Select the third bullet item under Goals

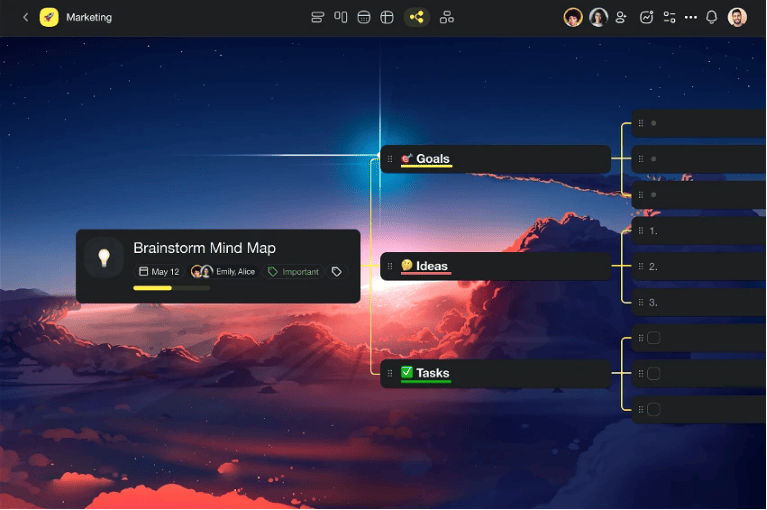point(699,195)
